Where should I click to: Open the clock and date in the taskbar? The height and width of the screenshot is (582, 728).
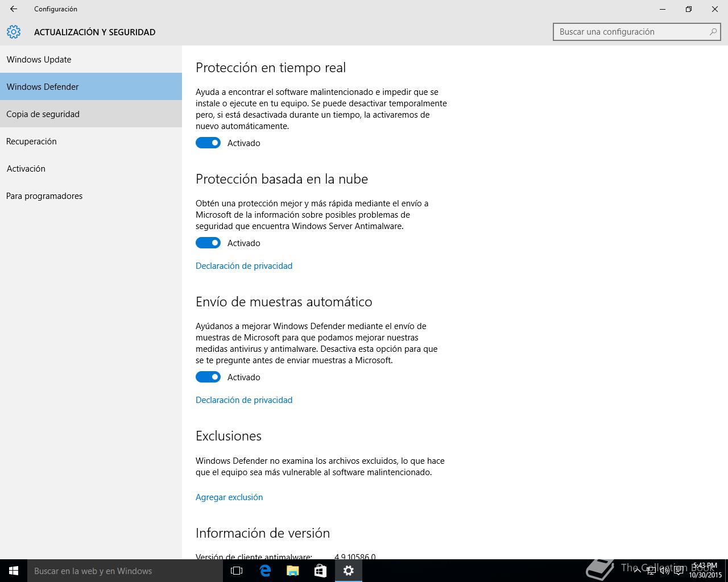(705, 571)
